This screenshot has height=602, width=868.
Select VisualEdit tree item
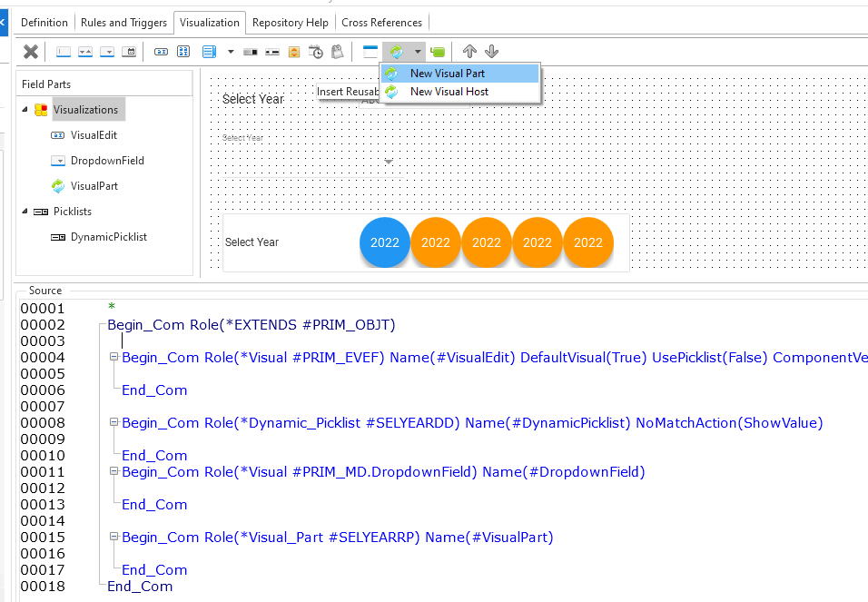click(94, 135)
